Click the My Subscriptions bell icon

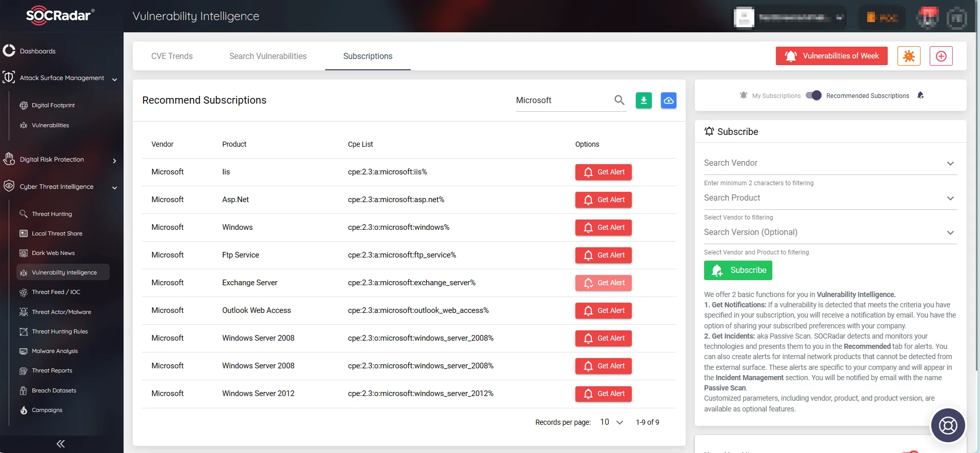744,95
